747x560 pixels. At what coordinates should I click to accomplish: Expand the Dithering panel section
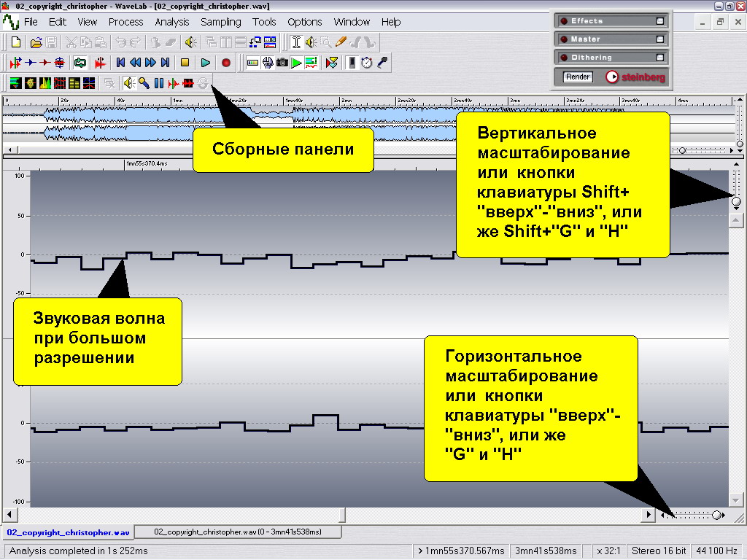659,57
